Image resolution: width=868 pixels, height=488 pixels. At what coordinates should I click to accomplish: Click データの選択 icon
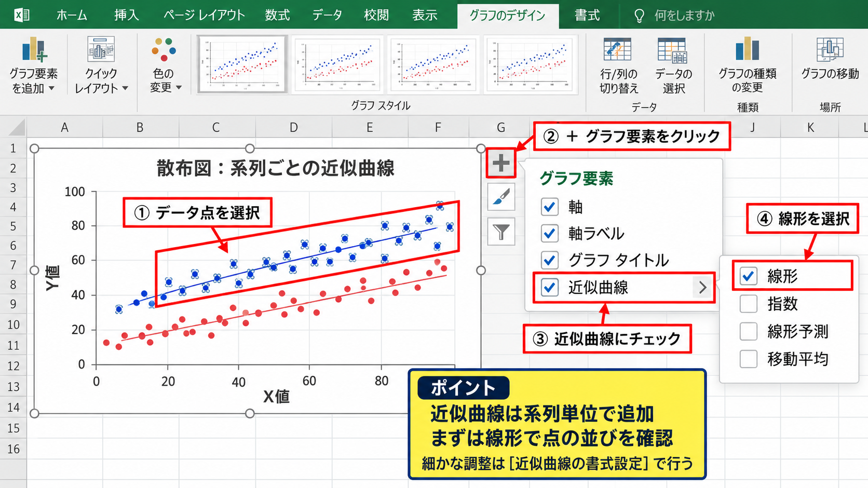click(x=673, y=50)
